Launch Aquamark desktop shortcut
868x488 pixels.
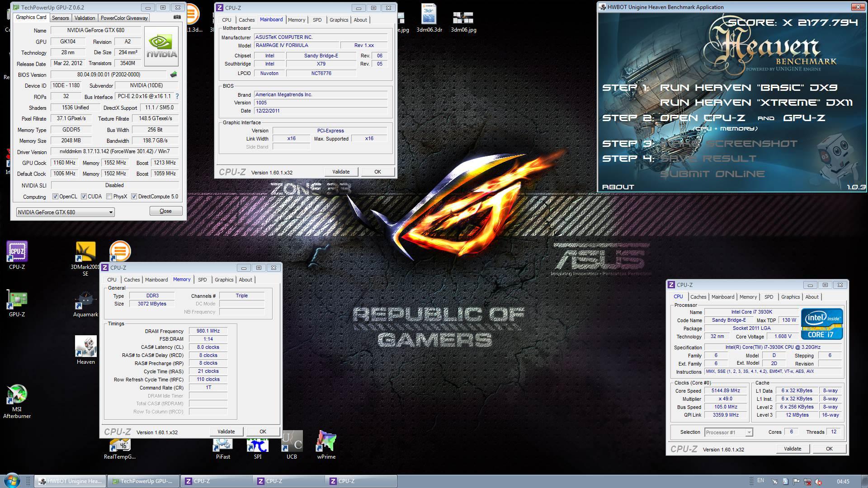85,304
